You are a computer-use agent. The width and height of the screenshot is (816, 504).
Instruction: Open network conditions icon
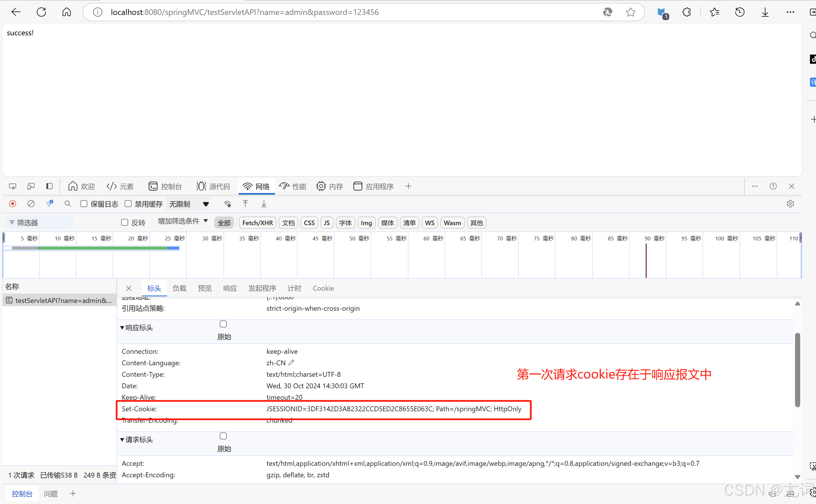click(227, 204)
